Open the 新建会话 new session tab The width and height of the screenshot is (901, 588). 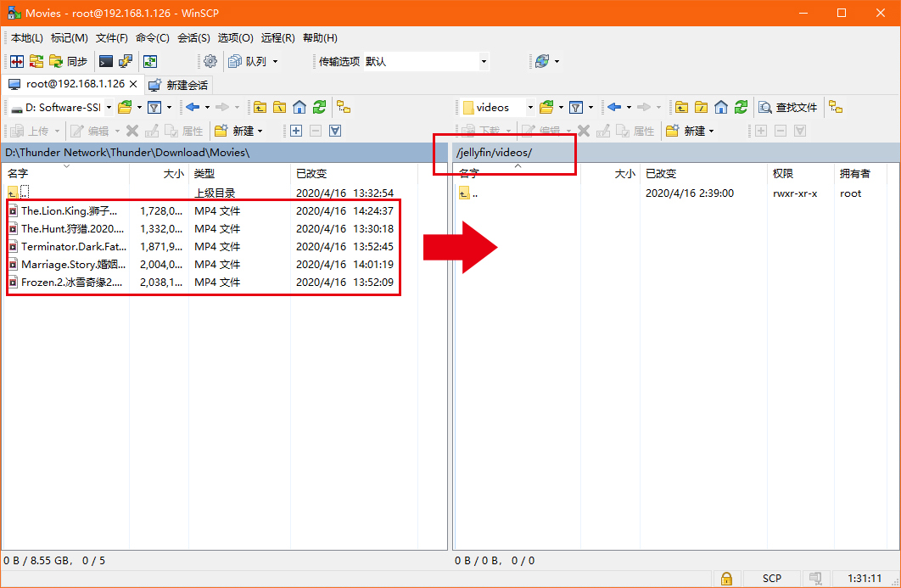click(179, 85)
